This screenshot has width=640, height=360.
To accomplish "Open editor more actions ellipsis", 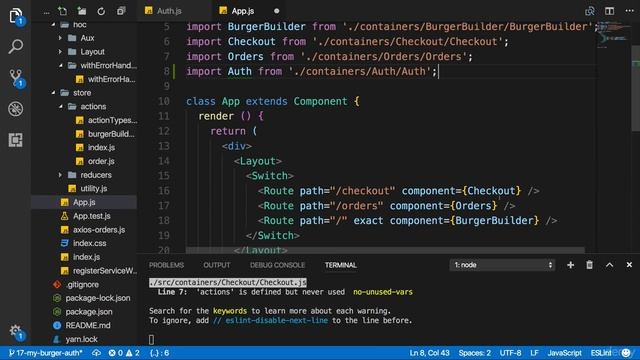I will [x=629, y=11].
